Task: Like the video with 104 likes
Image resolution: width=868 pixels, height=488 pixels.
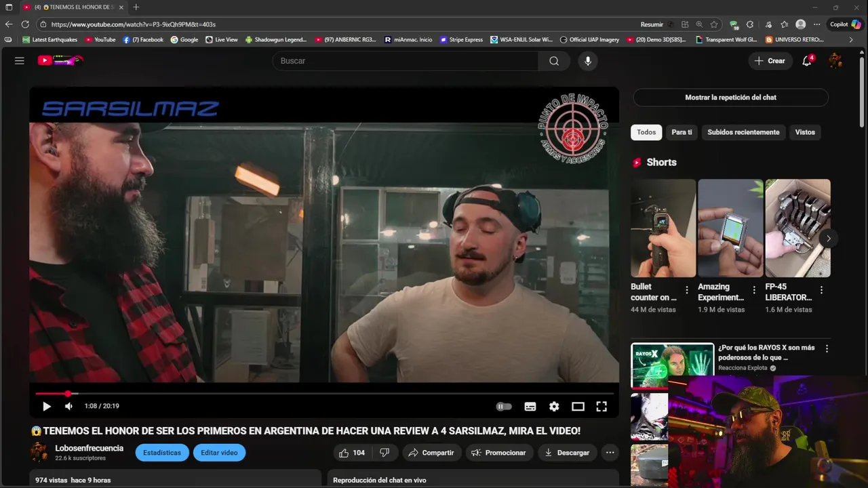Action: click(352, 453)
